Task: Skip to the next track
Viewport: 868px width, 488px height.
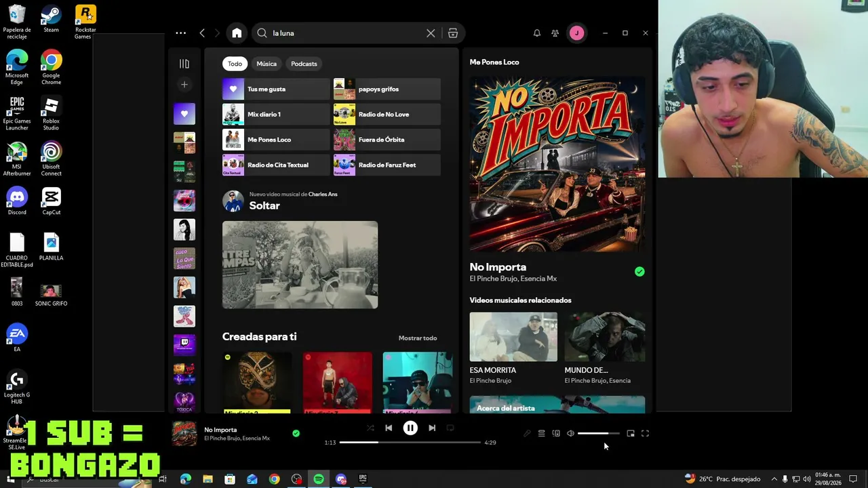Action: (x=432, y=428)
